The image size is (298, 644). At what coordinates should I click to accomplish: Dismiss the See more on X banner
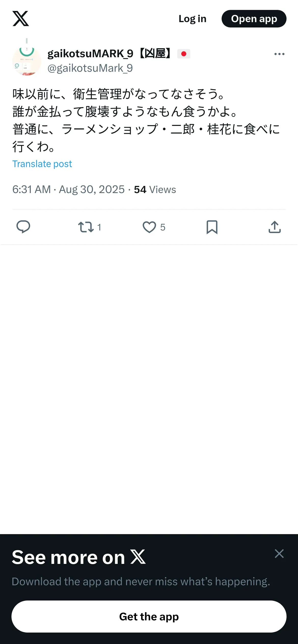tap(279, 553)
